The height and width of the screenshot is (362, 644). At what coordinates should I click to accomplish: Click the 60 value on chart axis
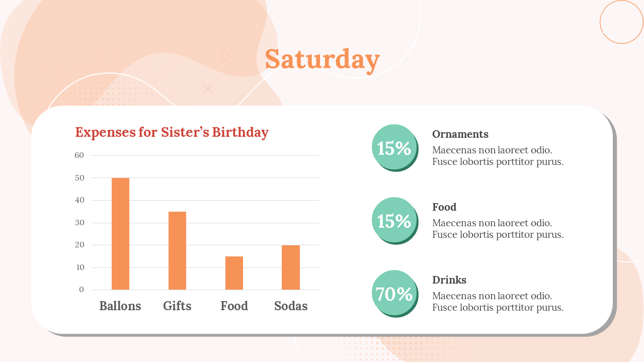tap(79, 155)
